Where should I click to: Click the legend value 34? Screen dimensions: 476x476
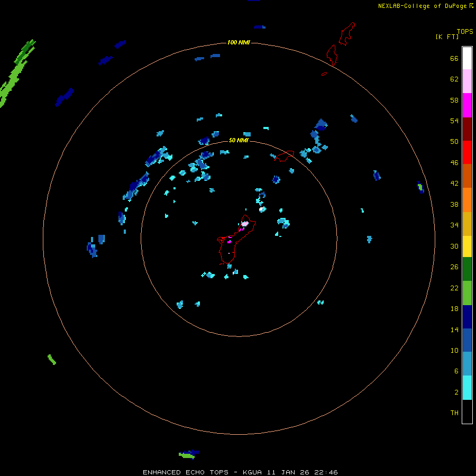pyautogui.click(x=454, y=225)
